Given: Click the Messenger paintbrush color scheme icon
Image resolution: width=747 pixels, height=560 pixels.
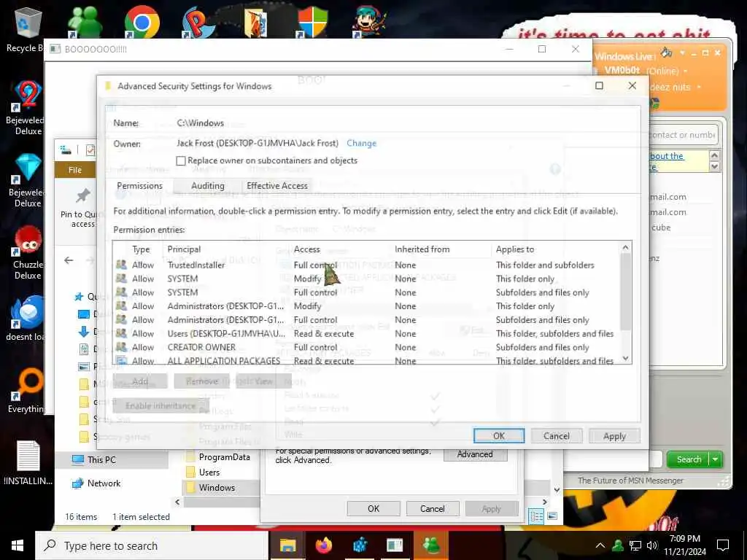Looking at the screenshot, I should click(x=666, y=52).
